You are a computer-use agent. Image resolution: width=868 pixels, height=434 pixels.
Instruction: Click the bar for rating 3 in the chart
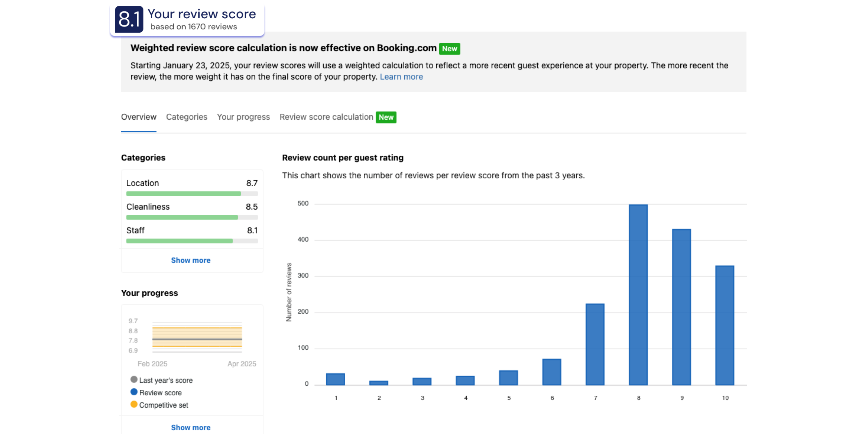click(x=422, y=381)
